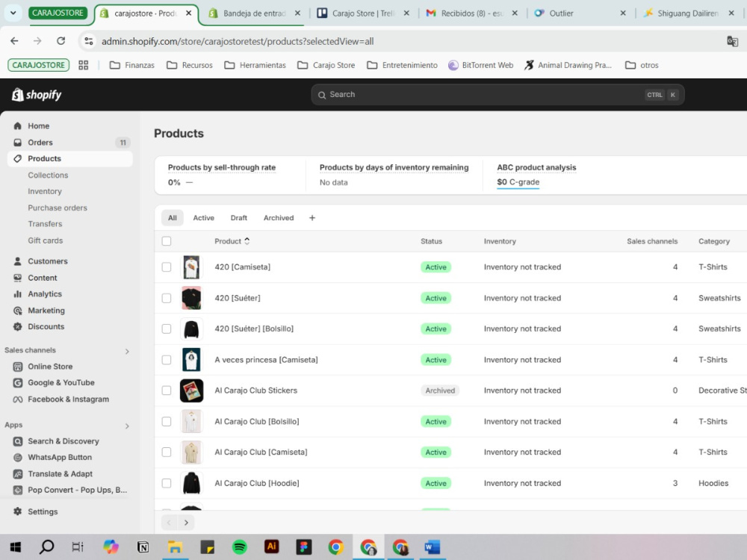Open the WhatsApp Button app
The width and height of the screenshot is (747, 560).
pos(60,457)
